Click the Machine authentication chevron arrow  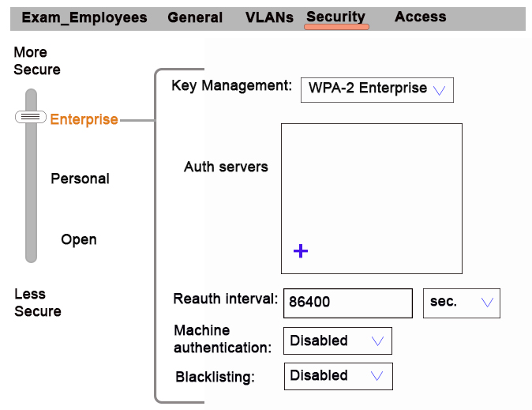click(x=377, y=340)
